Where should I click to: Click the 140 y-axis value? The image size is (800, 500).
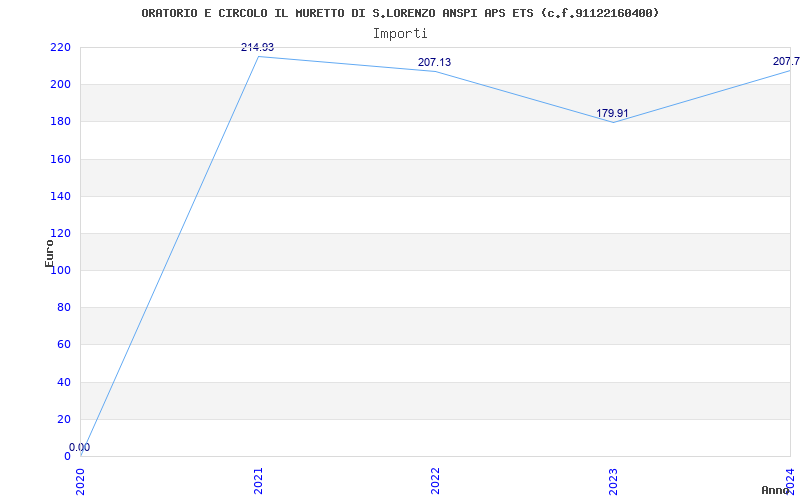click(60, 196)
